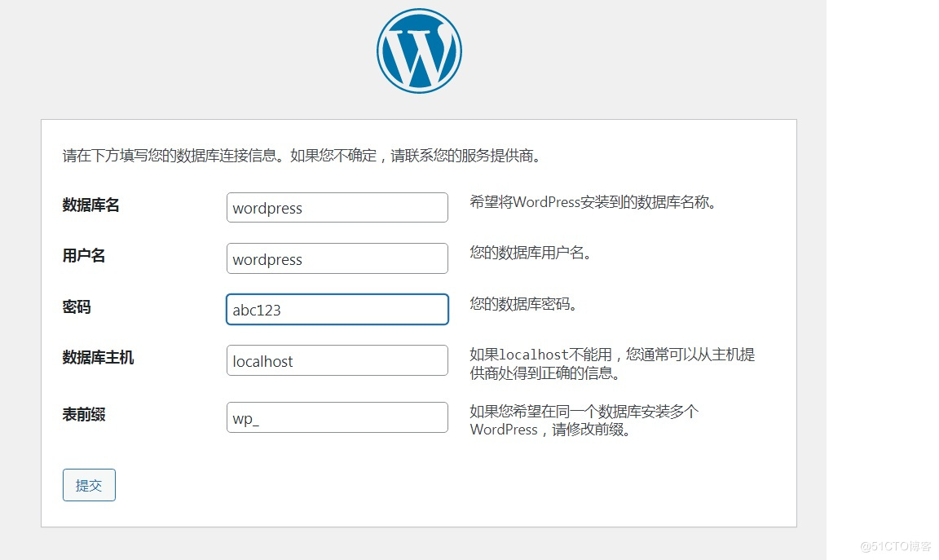This screenshot has height=560, width=939.
Task: Click the 数据库主机 label
Action: 98,358
